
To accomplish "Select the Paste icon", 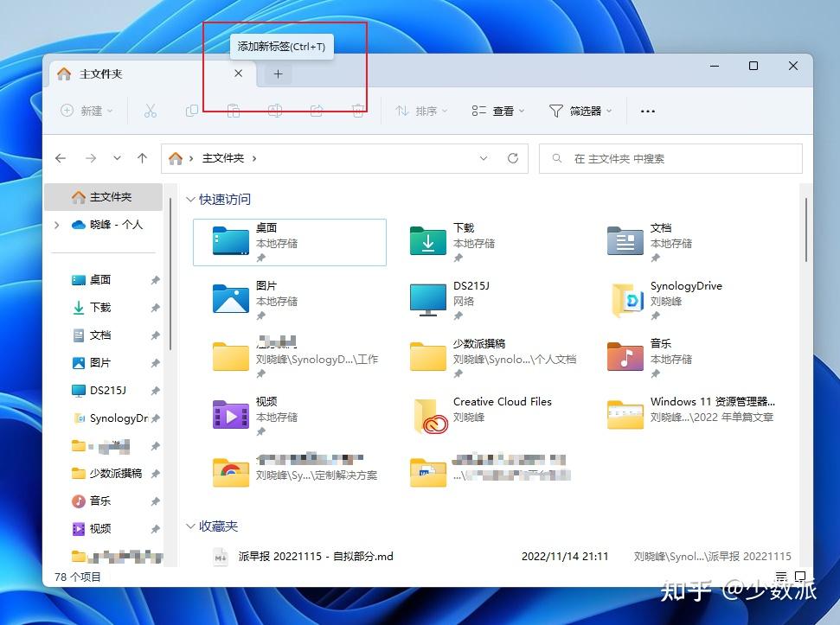I will pos(233,111).
